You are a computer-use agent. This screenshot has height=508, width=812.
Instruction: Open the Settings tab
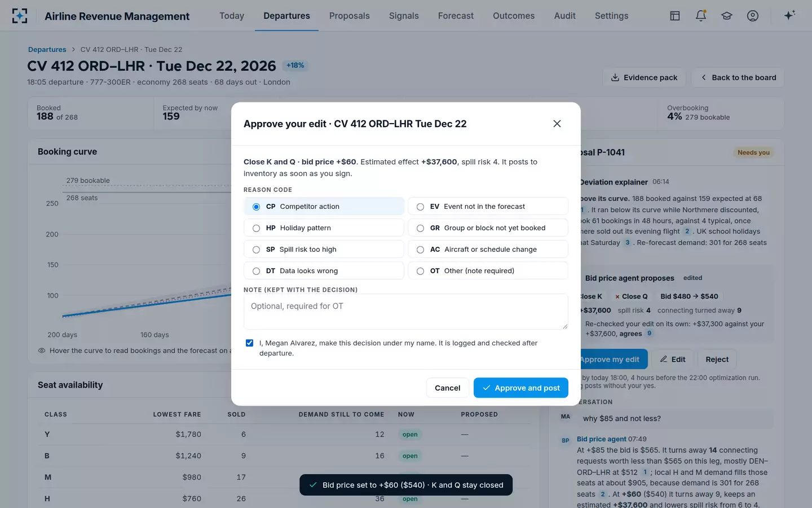pos(612,16)
